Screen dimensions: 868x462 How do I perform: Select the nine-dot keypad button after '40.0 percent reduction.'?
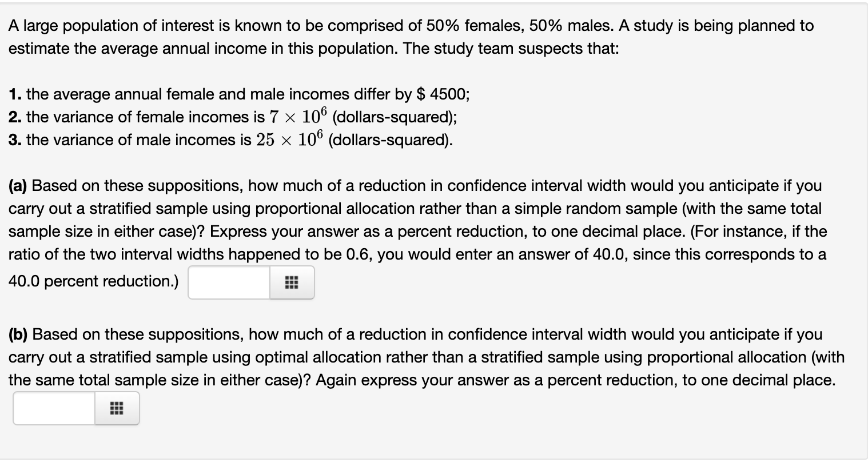[292, 282]
